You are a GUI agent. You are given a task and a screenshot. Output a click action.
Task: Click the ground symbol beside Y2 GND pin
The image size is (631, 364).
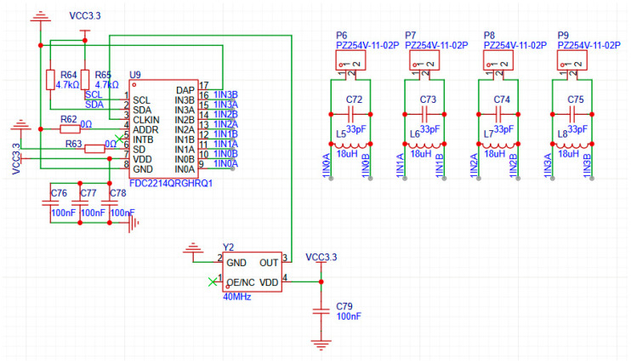[x=193, y=248]
